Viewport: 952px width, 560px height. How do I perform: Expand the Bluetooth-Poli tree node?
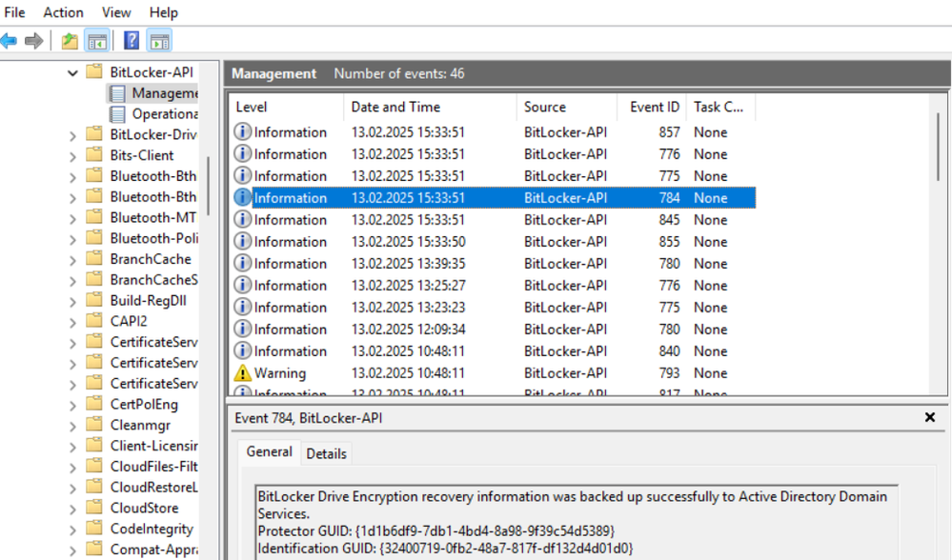[72, 240]
